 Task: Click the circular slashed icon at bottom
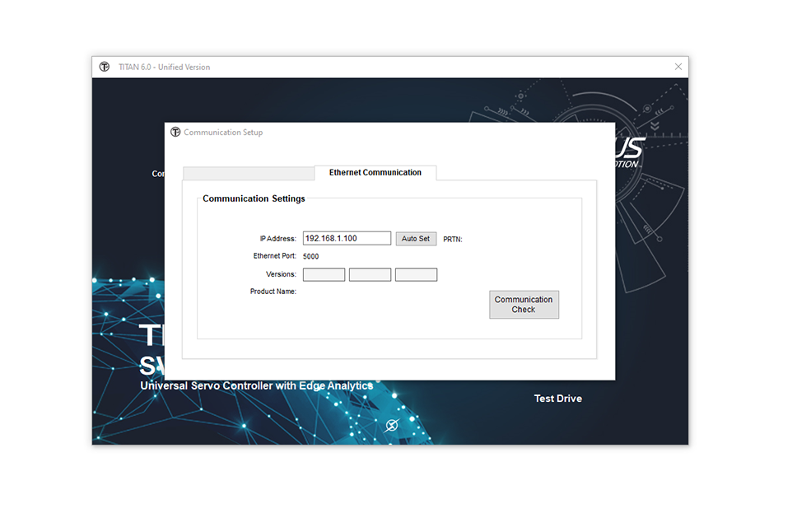392,425
